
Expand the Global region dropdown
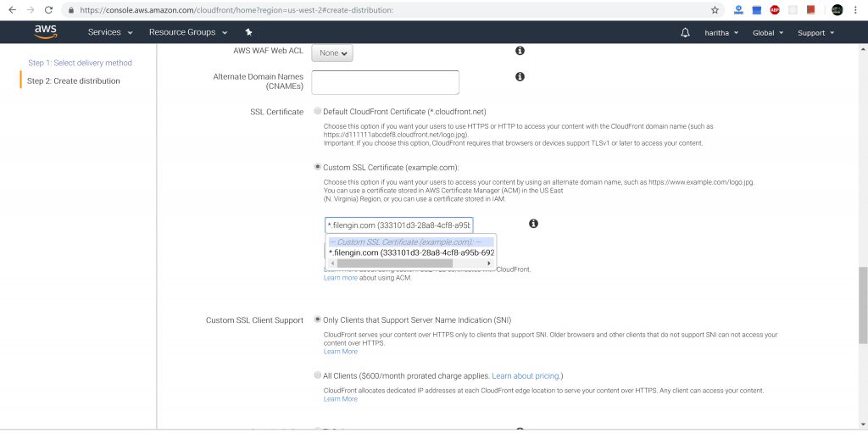[x=768, y=32]
